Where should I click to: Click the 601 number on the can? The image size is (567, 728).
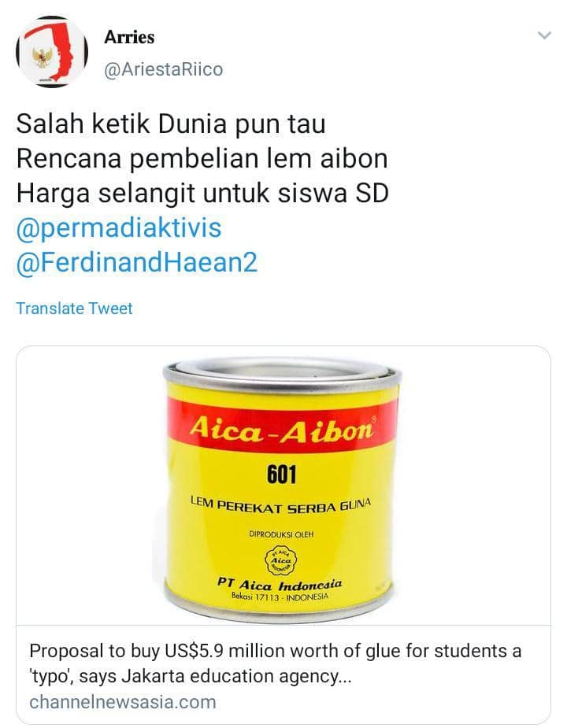[x=281, y=475]
